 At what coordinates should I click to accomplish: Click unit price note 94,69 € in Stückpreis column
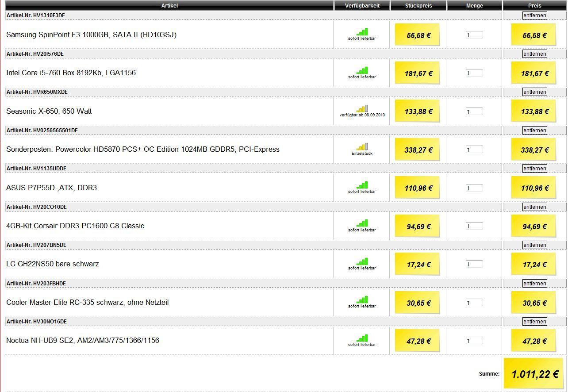418,226
